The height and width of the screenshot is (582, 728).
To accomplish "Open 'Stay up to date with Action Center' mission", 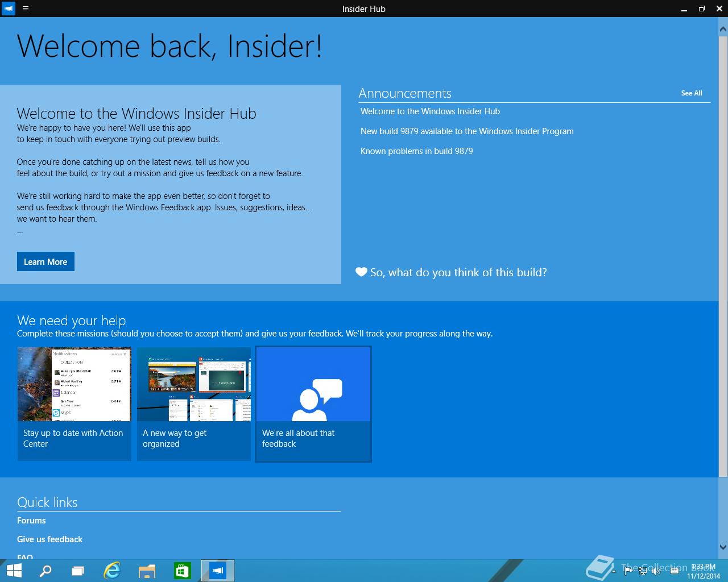I will (x=75, y=404).
